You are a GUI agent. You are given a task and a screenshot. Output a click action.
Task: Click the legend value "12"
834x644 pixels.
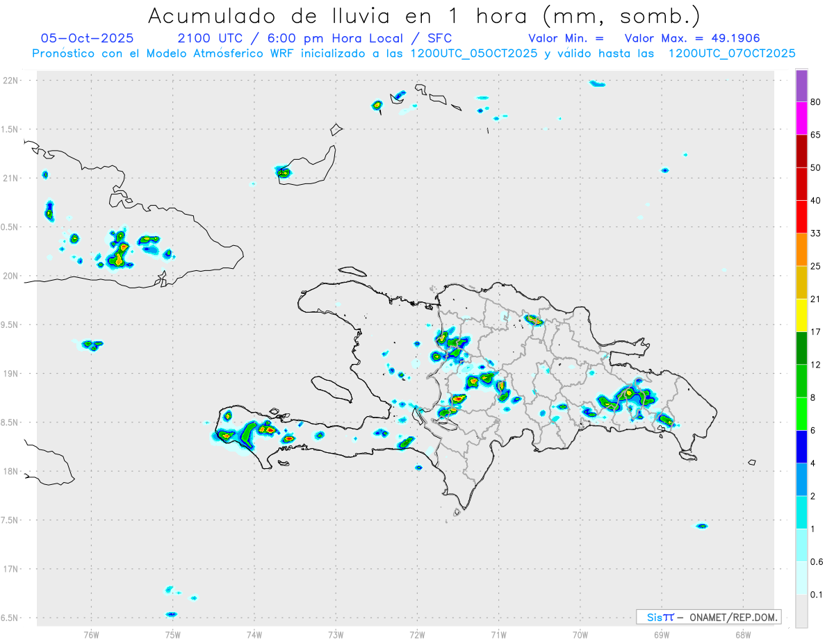point(816,365)
